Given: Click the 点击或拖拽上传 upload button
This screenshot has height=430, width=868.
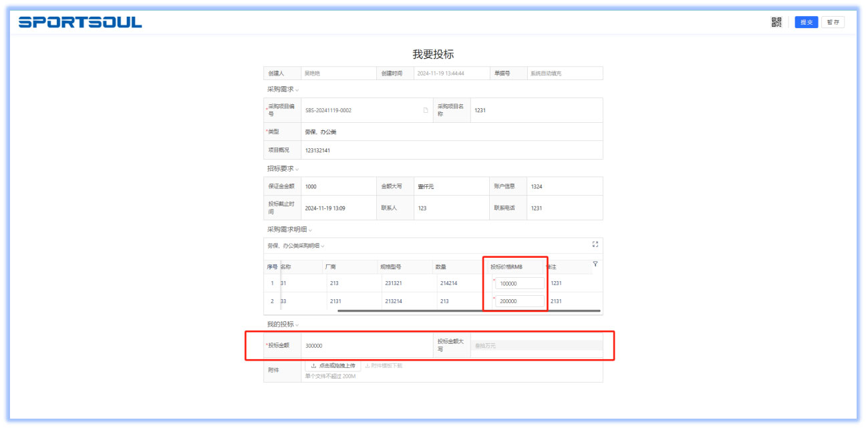Looking at the screenshot, I should tap(333, 366).
